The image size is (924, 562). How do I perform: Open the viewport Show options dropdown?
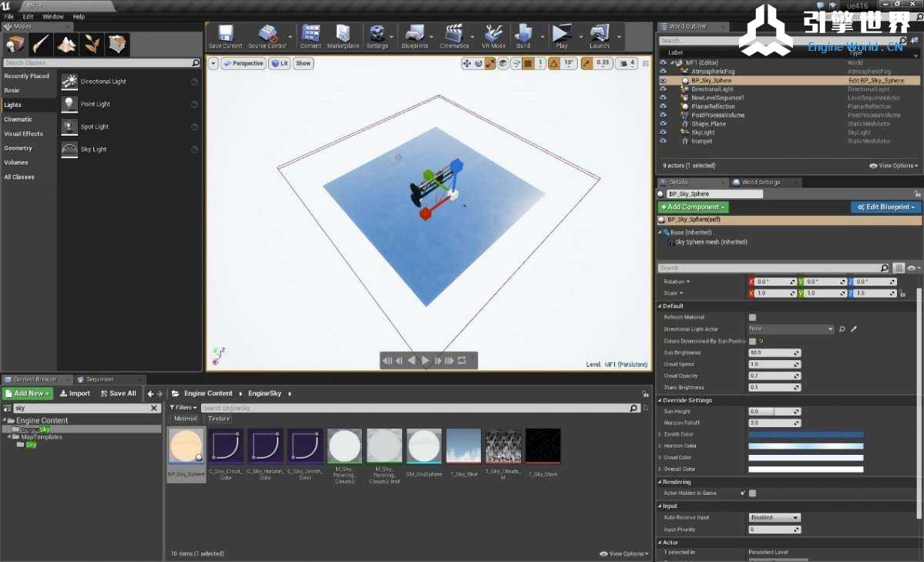coord(304,63)
